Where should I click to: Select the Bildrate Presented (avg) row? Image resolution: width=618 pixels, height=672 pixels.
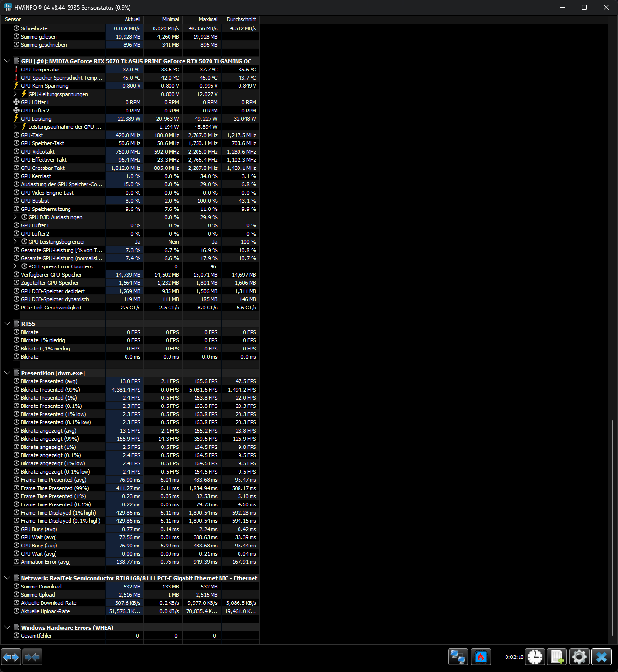pos(130,381)
